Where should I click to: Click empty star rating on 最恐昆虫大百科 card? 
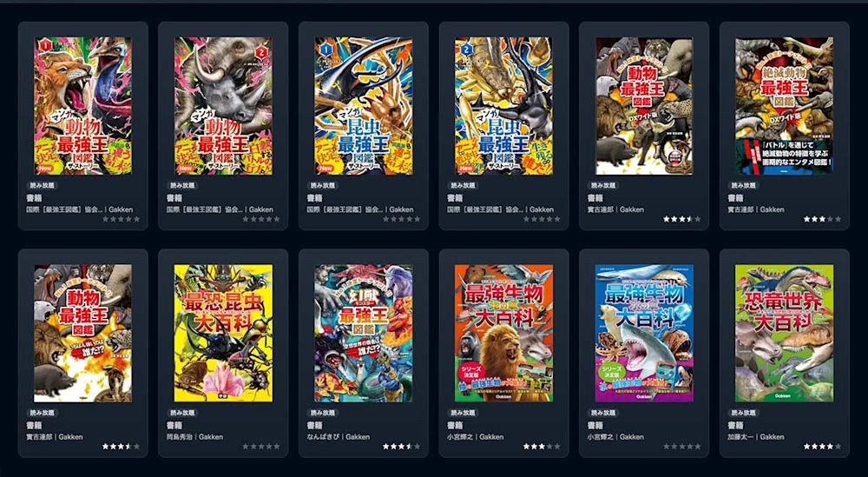tap(260, 447)
